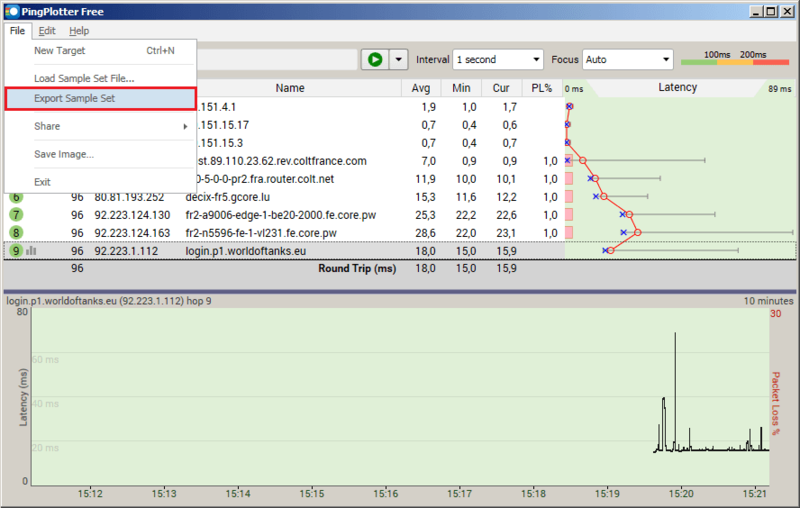Click the Avg column header
The width and height of the screenshot is (800, 508).
coord(421,88)
